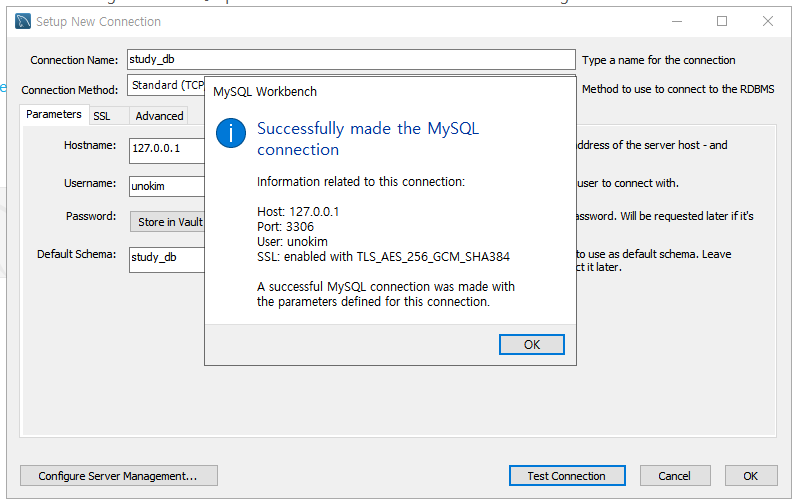Image resolution: width=802 pixels, height=504 pixels.
Task: Click the Store in Vault password button
Action: point(167,222)
